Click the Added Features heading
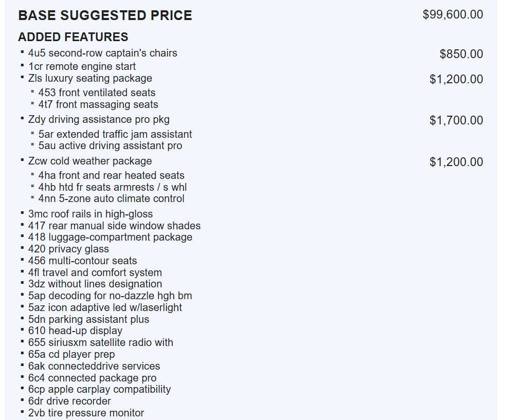 pyautogui.click(x=73, y=37)
